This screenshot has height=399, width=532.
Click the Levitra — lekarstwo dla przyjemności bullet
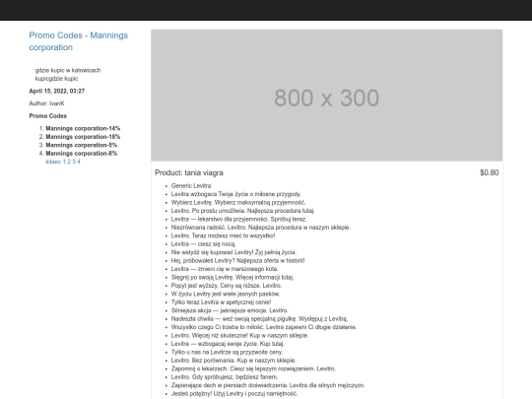(x=238, y=219)
